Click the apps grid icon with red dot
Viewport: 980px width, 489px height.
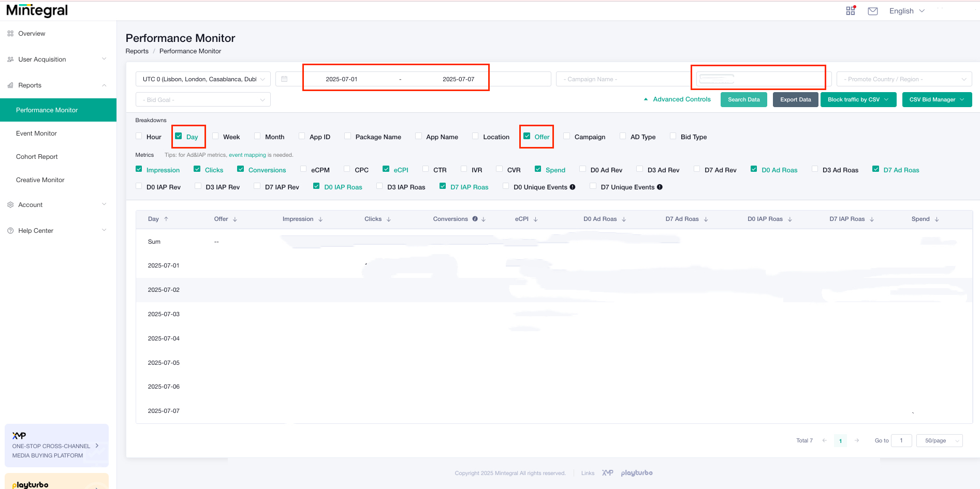click(851, 10)
